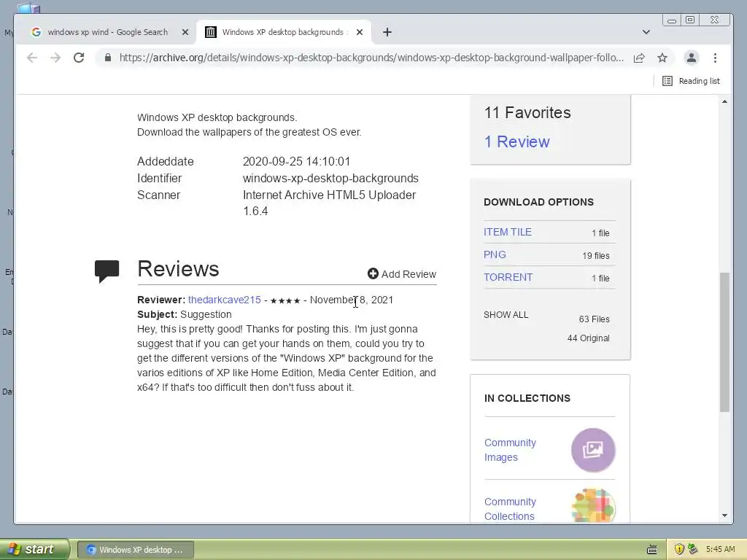This screenshot has width=747, height=560.
Task: Open Chrome three-dot menu
Action: coord(715,58)
